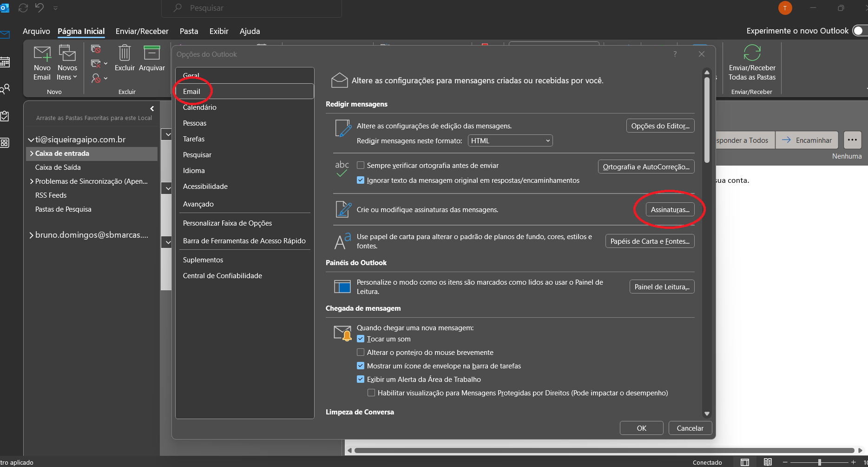Open the Quick Access Toolbar customize dropdown
The height and width of the screenshot is (467, 868).
pyautogui.click(x=55, y=8)
